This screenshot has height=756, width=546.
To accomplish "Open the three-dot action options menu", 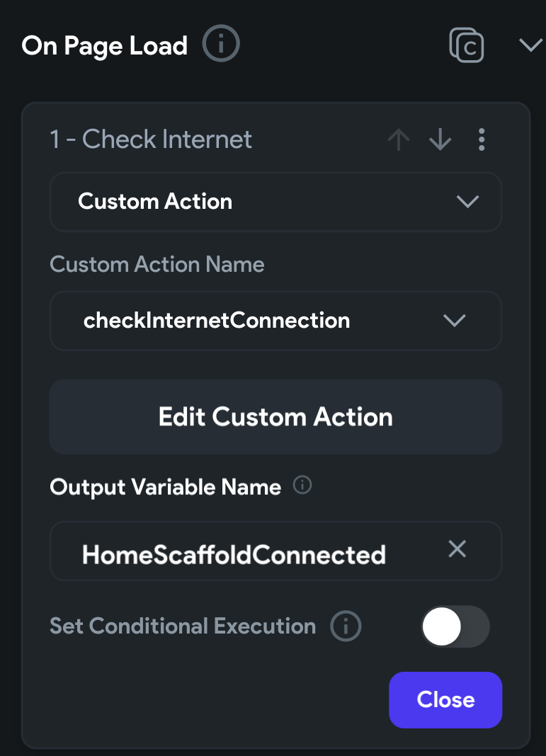I will [482, 140].
